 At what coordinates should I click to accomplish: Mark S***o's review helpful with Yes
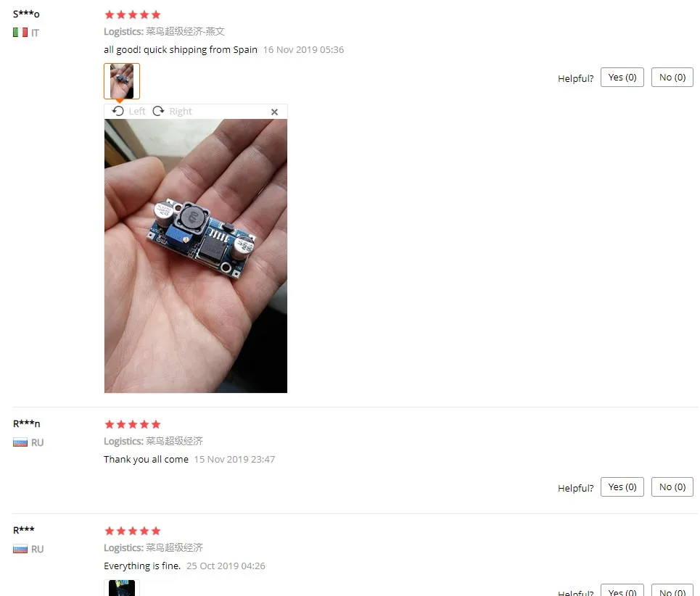click(622, 77)
